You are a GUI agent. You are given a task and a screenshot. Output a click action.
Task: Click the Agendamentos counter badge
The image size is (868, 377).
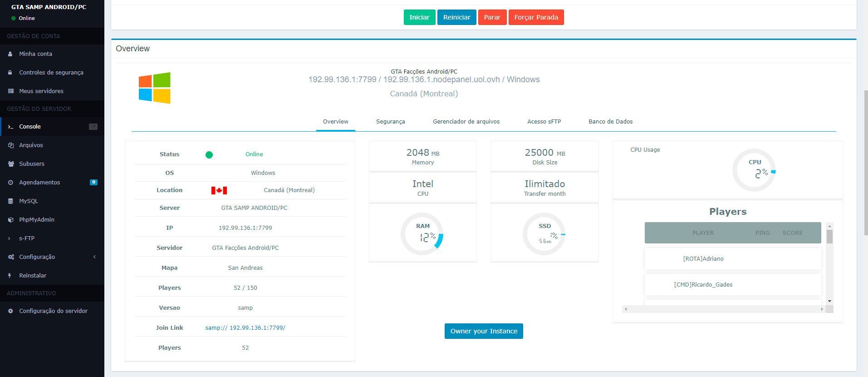(x=94, y=182)
